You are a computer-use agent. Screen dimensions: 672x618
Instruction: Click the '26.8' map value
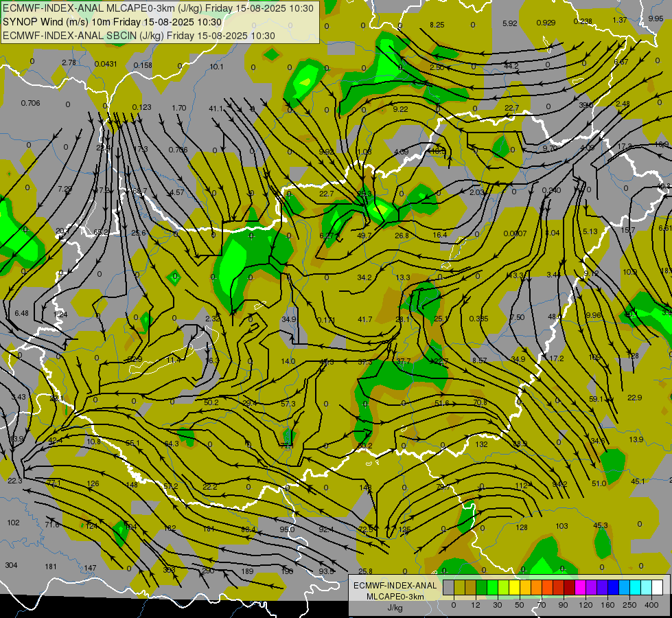point(402,235)
